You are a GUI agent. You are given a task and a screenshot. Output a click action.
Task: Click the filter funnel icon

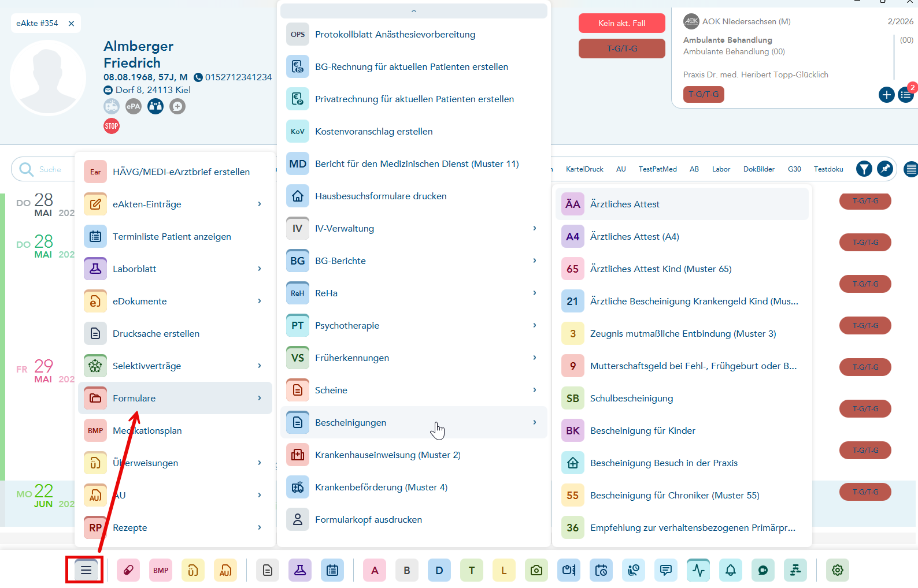click(864, 169)
